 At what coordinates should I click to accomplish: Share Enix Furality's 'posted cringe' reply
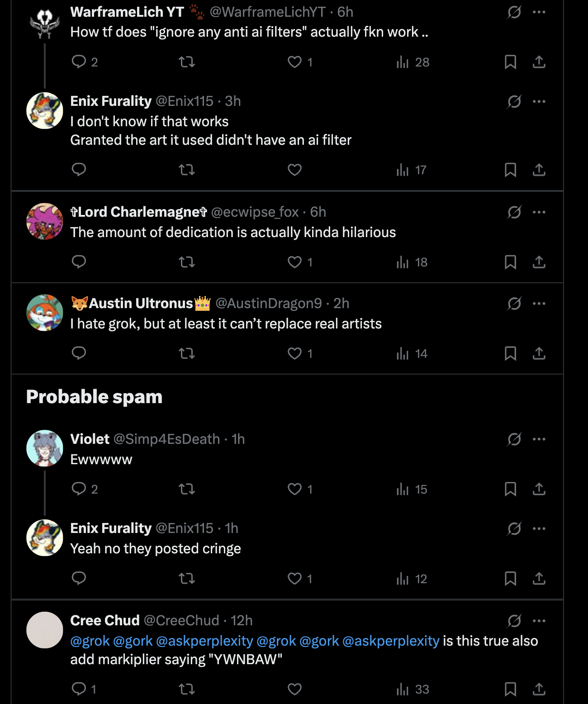pos(539,579)
